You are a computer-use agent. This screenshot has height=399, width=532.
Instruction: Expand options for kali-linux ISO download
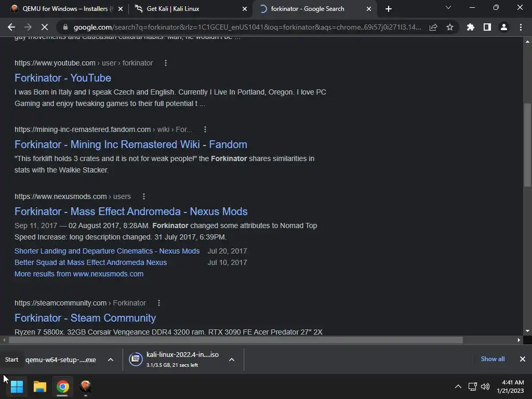click(232, 360)
